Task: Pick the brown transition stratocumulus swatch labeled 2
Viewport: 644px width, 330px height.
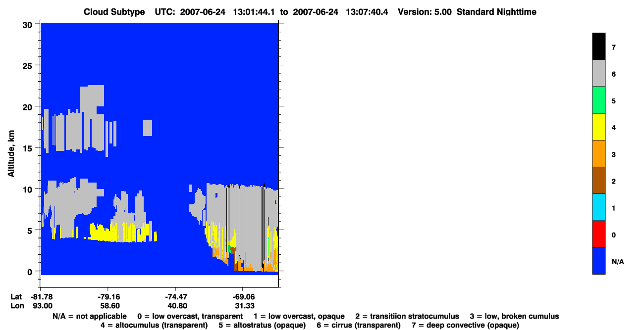Action: click(x=599, y=180)
